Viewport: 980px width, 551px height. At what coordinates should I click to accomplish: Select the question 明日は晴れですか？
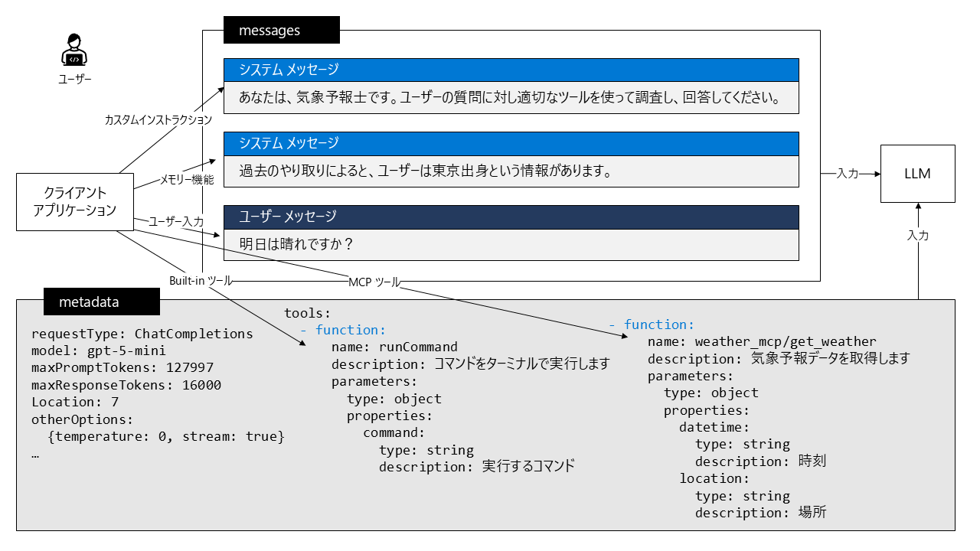[298, 245]
